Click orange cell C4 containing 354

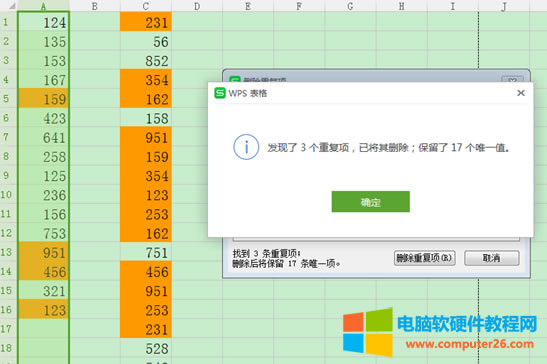coord(146,80)
